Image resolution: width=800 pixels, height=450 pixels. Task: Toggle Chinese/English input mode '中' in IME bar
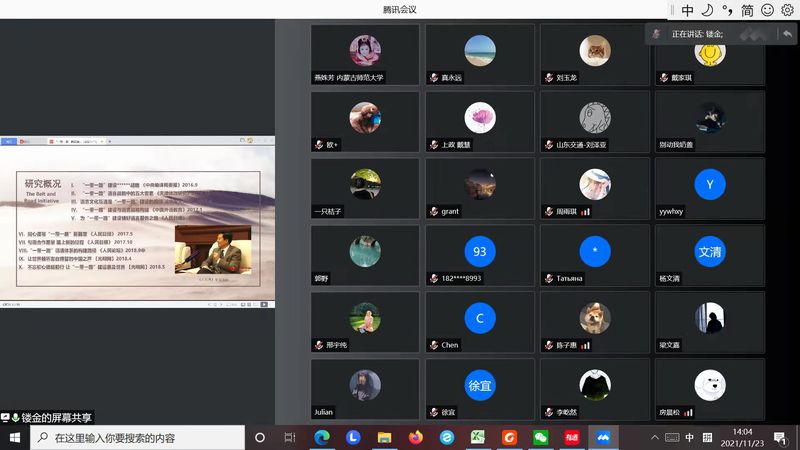click(x=688, y=10)
